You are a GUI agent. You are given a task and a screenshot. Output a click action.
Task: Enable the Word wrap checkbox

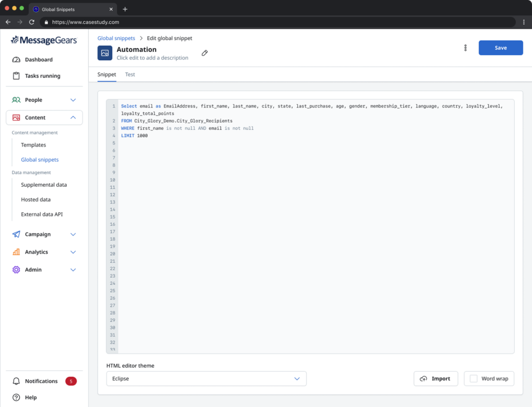click(x=473, y=378)
